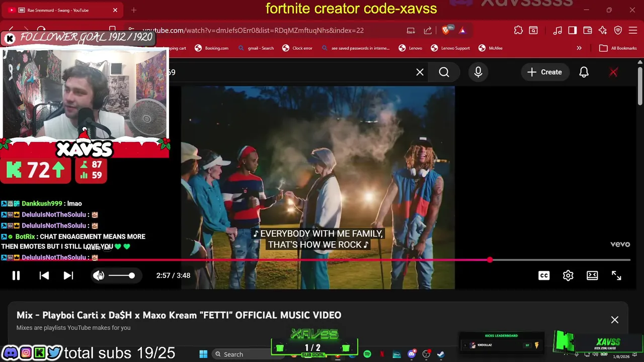Open Leo AI sparkle icon
This screenshot has width=644, height=362.
[x=603, y=30]
